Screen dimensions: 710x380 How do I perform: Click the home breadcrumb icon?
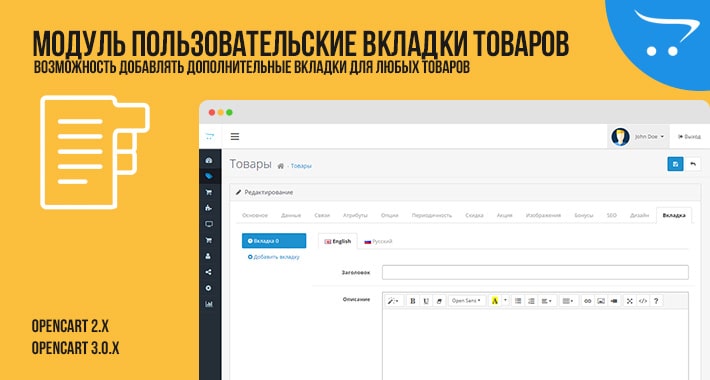281,166
